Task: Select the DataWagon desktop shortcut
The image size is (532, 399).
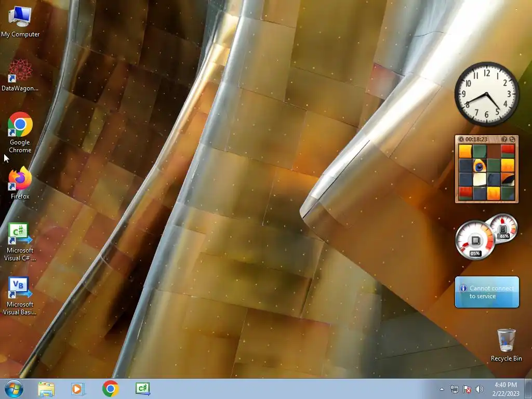Action: [x=20, y=75]
